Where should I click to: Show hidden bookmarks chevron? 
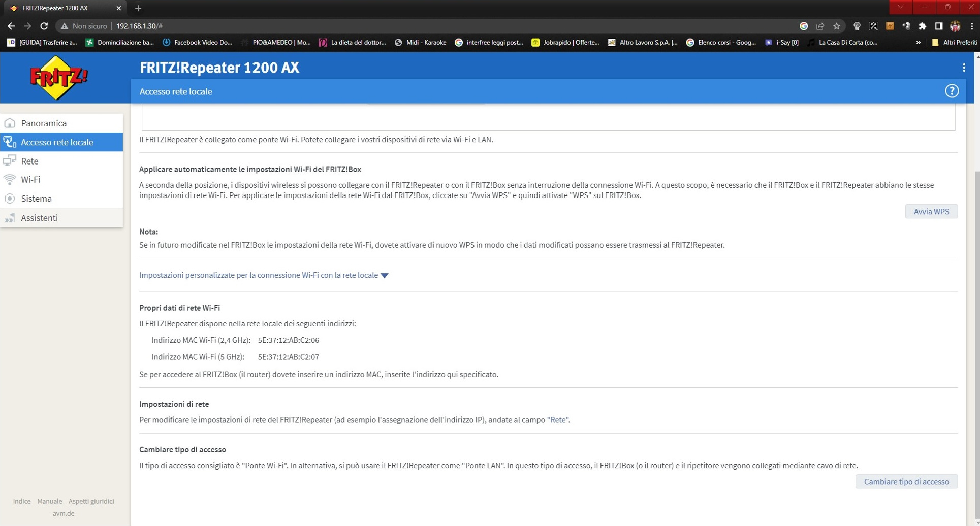918,43
